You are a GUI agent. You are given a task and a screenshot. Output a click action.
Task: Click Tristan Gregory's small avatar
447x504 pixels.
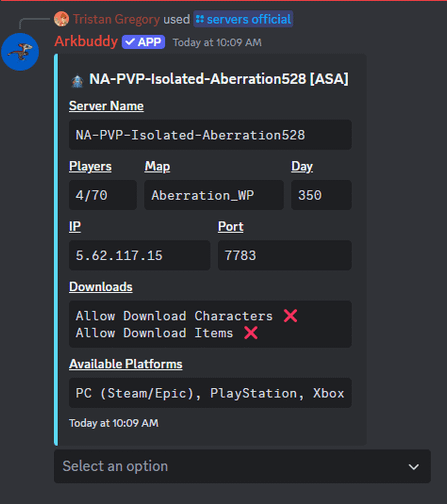(61, 19)
